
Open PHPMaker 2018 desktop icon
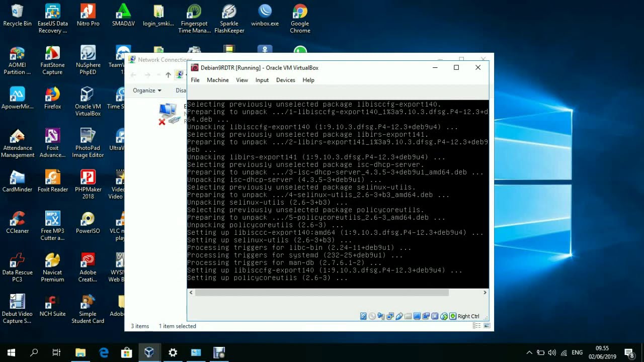tap(88, 185)
